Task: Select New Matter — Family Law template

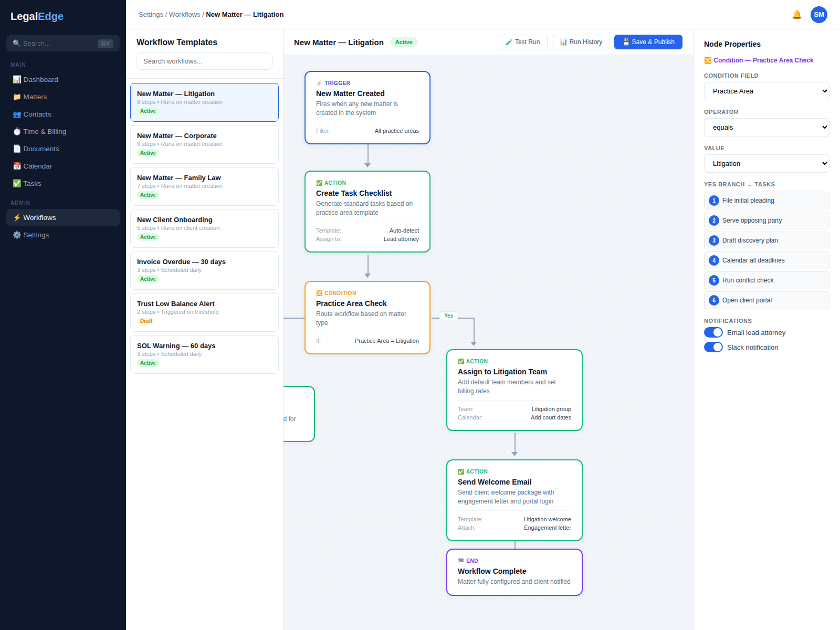Action: (204, 186)
